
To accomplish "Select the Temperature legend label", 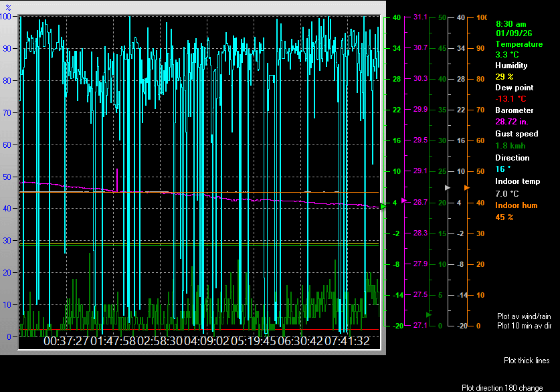I will coord(519,44).
